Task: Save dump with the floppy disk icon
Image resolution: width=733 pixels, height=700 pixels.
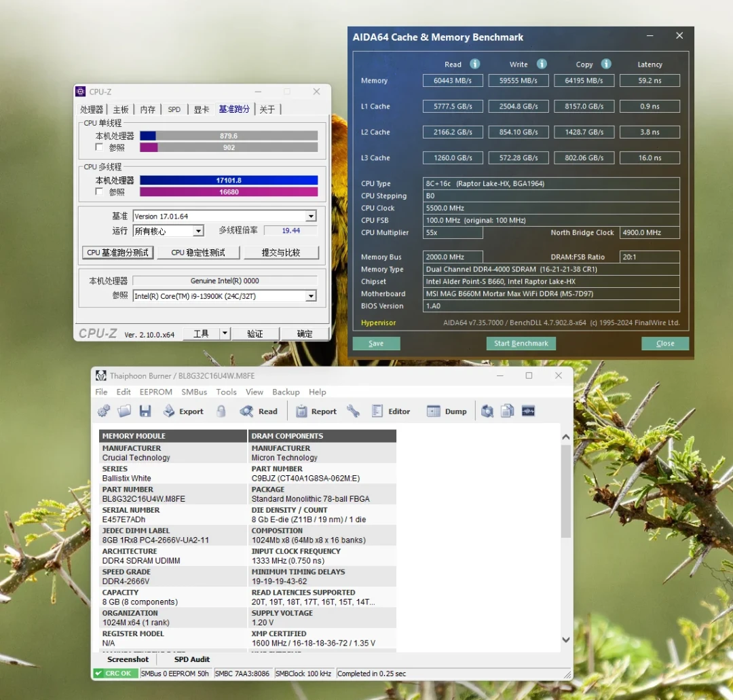Action: click(x=145, y=411)
